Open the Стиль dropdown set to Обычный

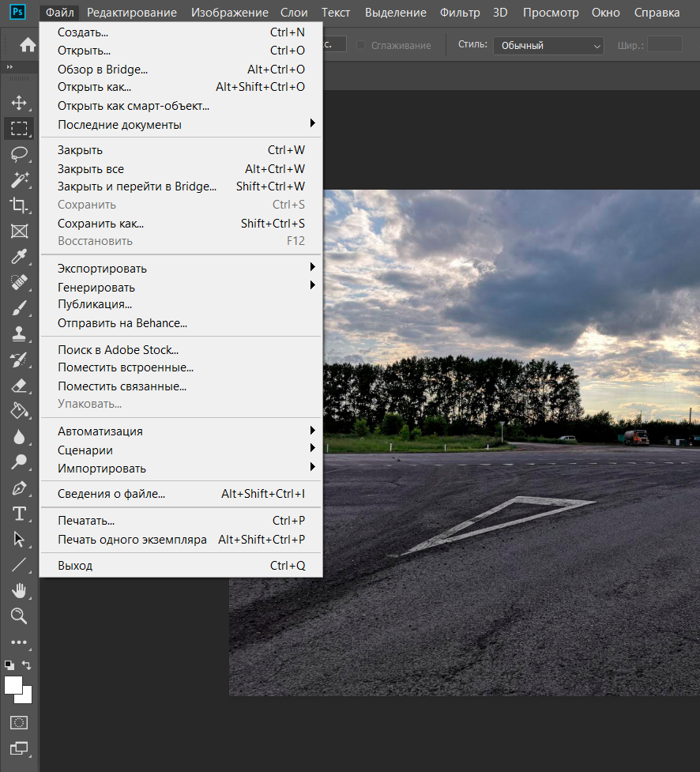[x=548, y=46]
